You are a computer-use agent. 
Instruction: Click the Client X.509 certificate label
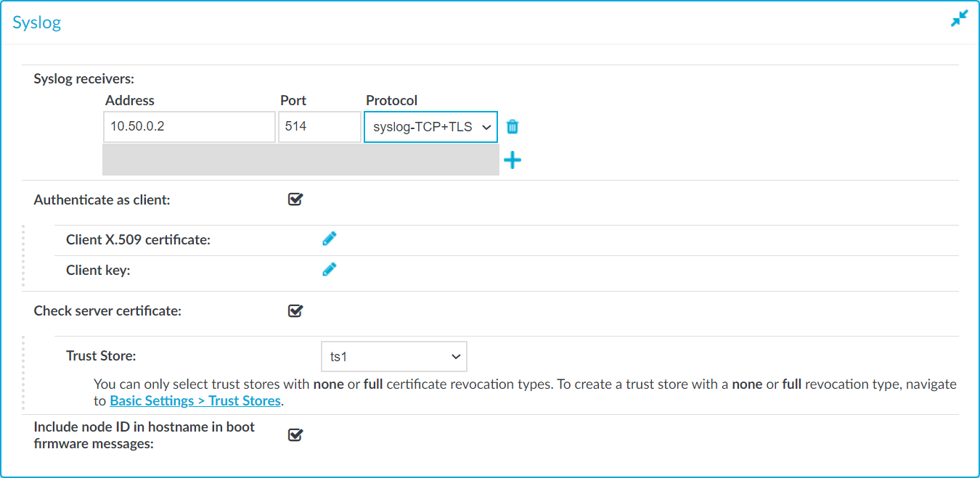click(138, 239)
